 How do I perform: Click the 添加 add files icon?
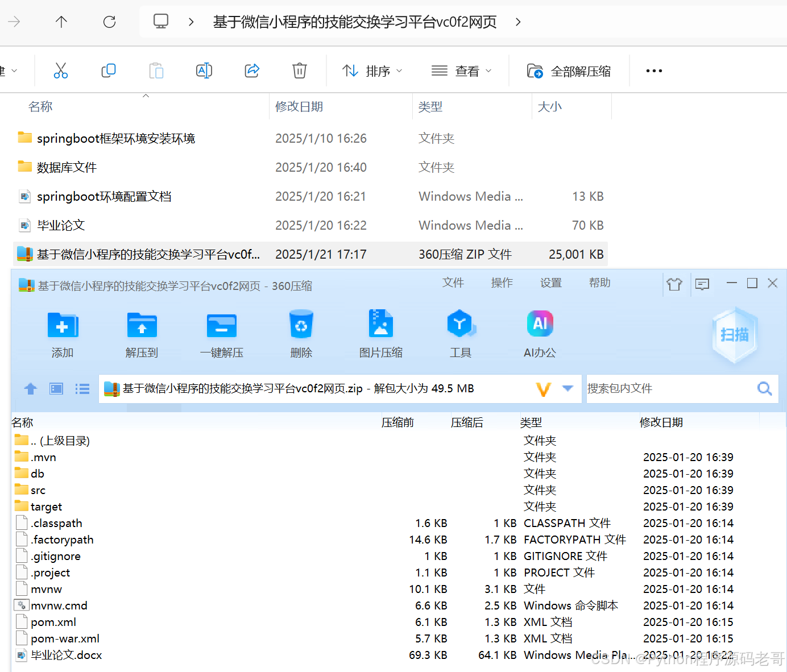pyautogui.click(x=63, y=334)
